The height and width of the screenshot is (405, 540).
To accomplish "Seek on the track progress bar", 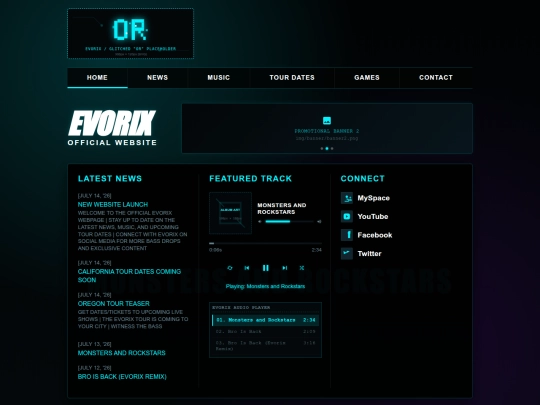I will coord(265,243).
